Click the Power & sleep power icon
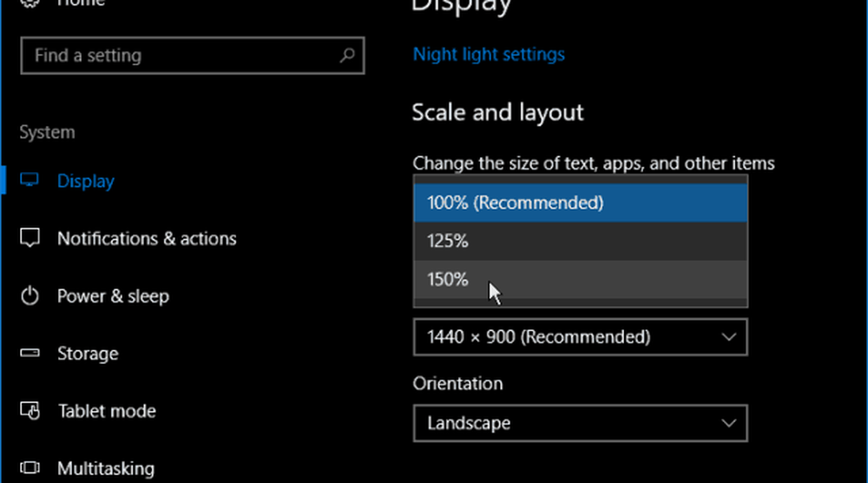Image resolution: width=868 pixels, height=483 pixels. point(30,296)
